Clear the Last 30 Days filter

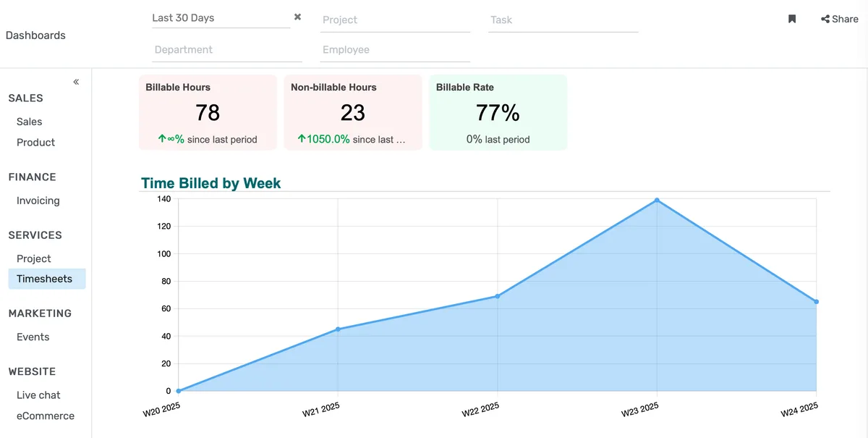point(297,16)
